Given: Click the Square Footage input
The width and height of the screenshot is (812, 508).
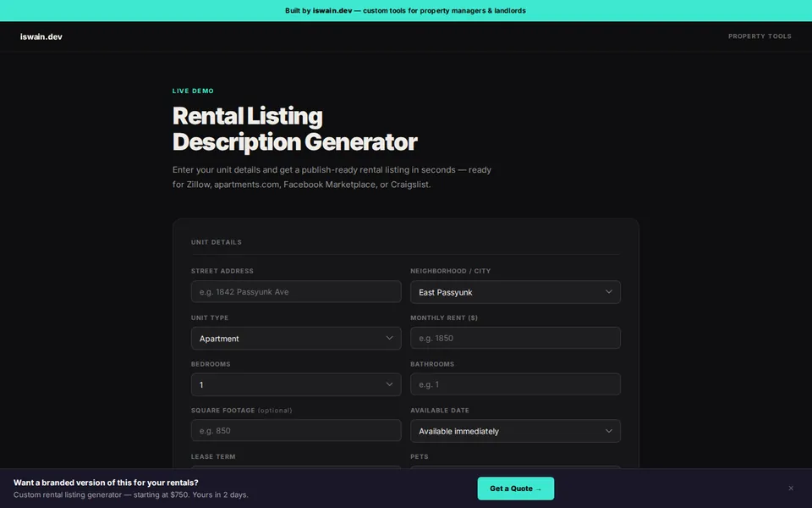Looking at the screenshot, I should pyautogui.click(x=296, y=431).
